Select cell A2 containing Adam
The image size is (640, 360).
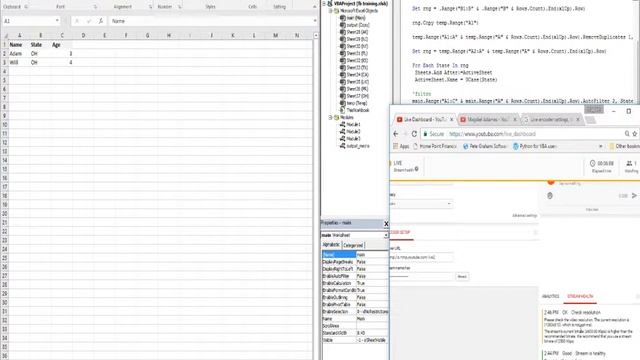tap(19, 53)
